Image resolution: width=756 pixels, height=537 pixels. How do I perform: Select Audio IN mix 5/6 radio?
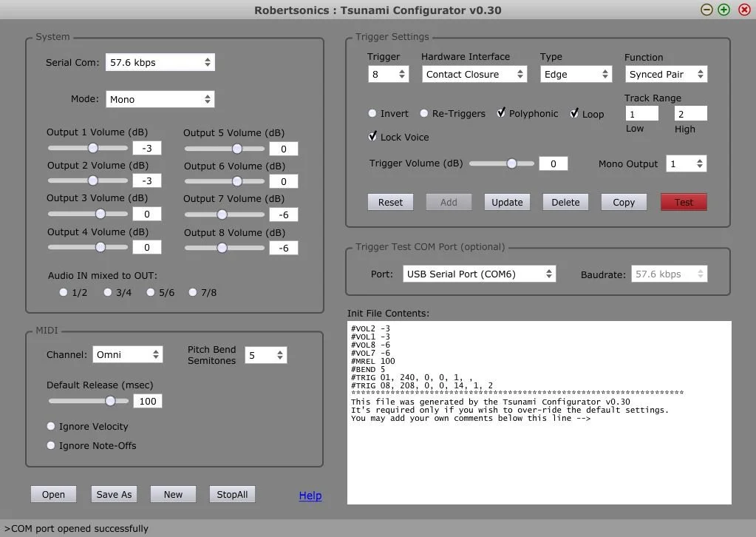[151, 292]
